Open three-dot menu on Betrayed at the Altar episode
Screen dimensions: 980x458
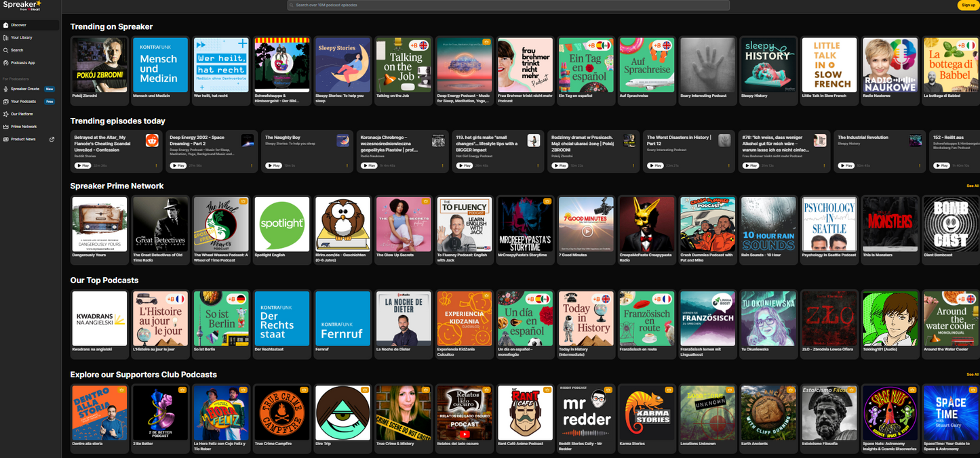pyautogui.click(x=157, y=165)
